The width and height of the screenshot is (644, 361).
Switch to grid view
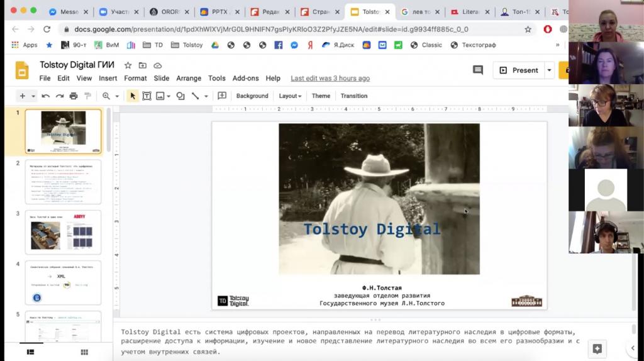click(84, 352)
